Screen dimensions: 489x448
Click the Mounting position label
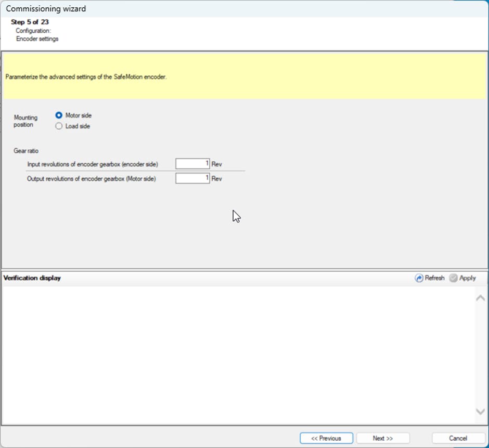(25, 121)
